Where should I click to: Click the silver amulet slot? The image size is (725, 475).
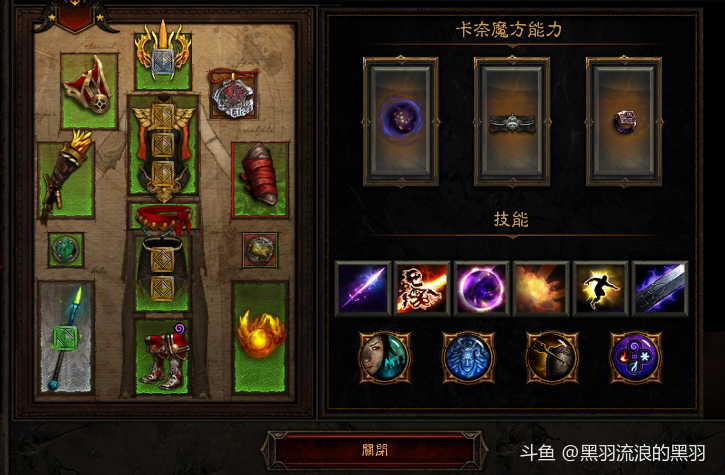coord(233,95)
